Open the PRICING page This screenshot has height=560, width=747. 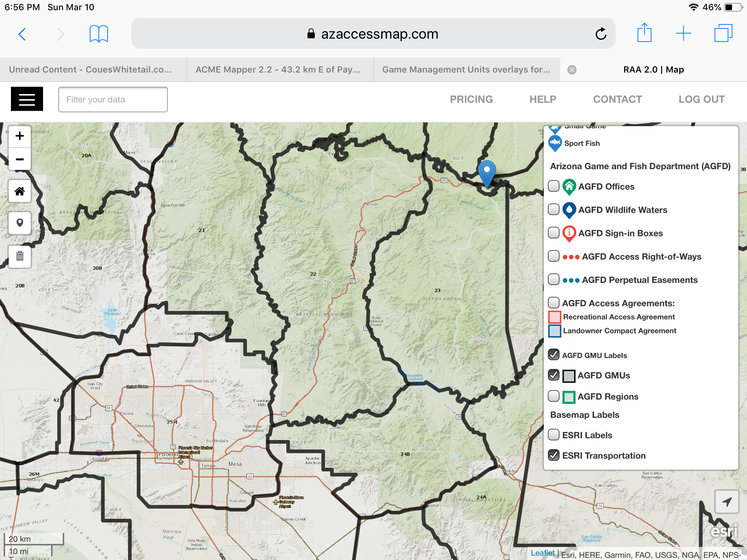(x=471, y=99)
